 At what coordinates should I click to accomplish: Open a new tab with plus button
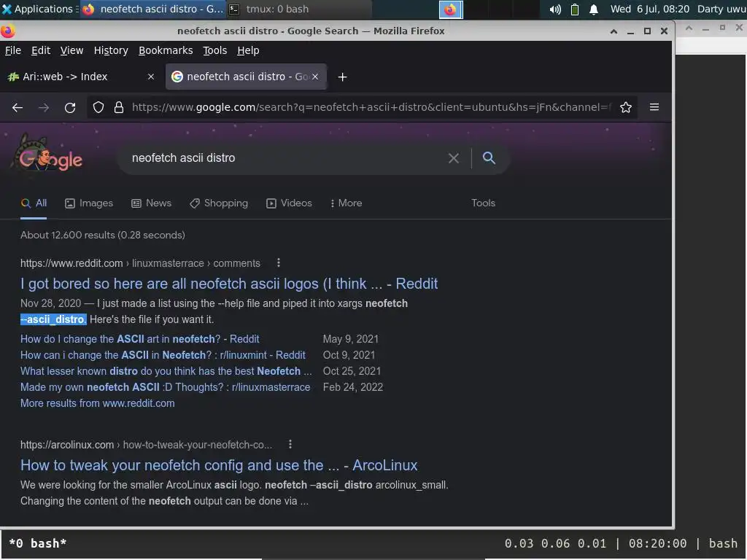(x=342, y=77)
